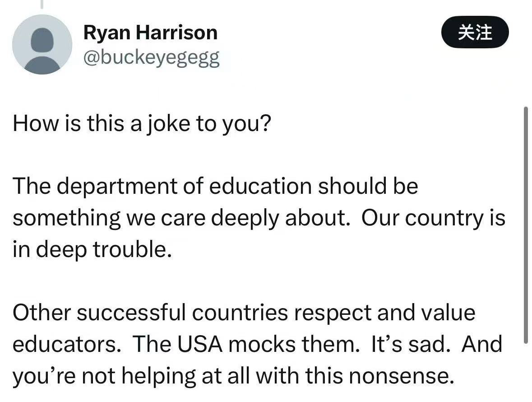Click the default gray profile avatar
This screenshot has width=532, height=402.
point(42,44)
